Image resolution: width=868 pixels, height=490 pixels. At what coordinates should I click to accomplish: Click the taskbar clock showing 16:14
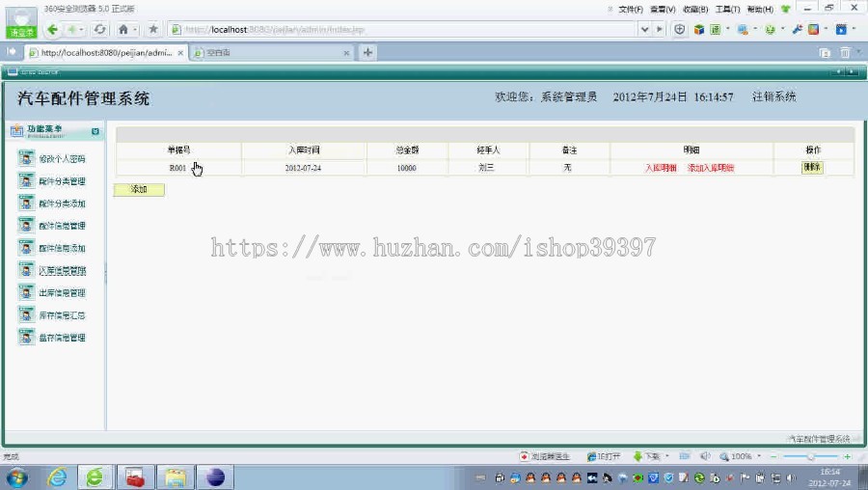(829, 476)
